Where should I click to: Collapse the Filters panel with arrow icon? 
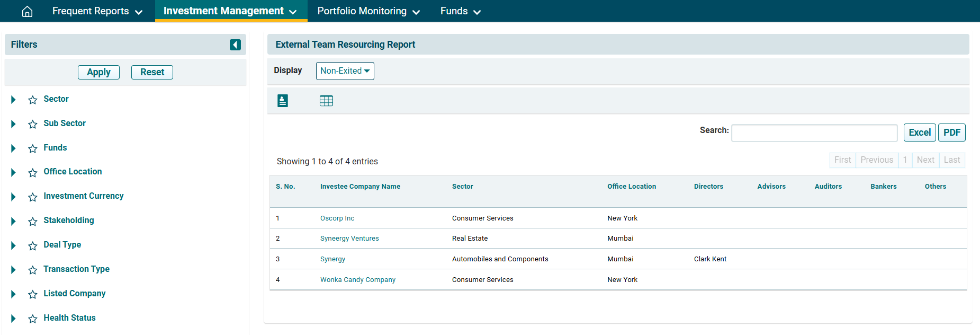[x=235, y=45]
